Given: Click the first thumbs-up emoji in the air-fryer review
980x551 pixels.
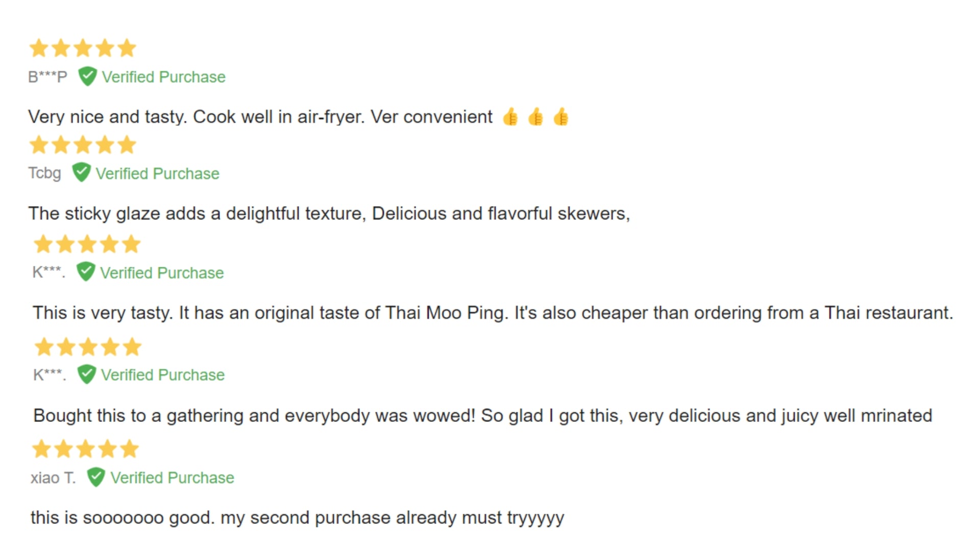Looking at the screenshot, I should (510, 117).
